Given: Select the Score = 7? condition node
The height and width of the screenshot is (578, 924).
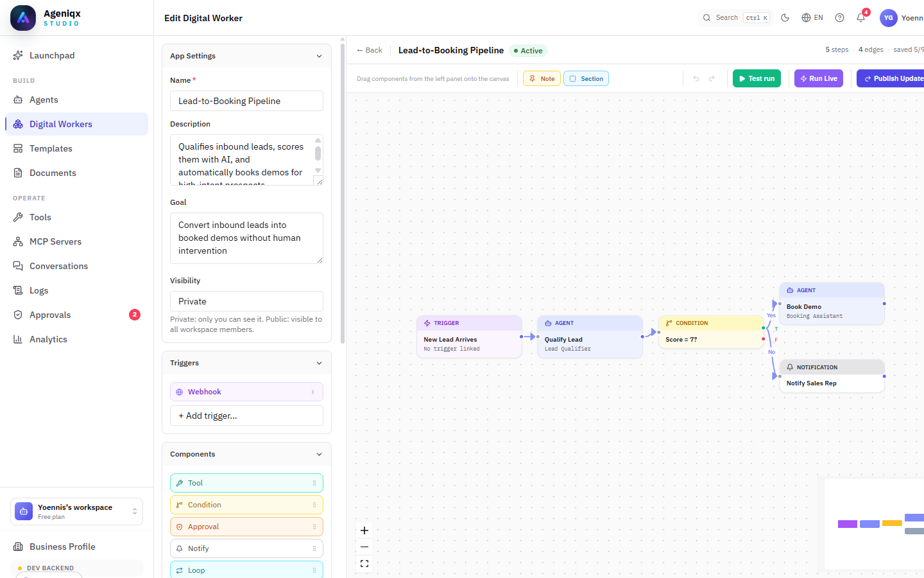Looking at the screenshot, I should 711,332.
